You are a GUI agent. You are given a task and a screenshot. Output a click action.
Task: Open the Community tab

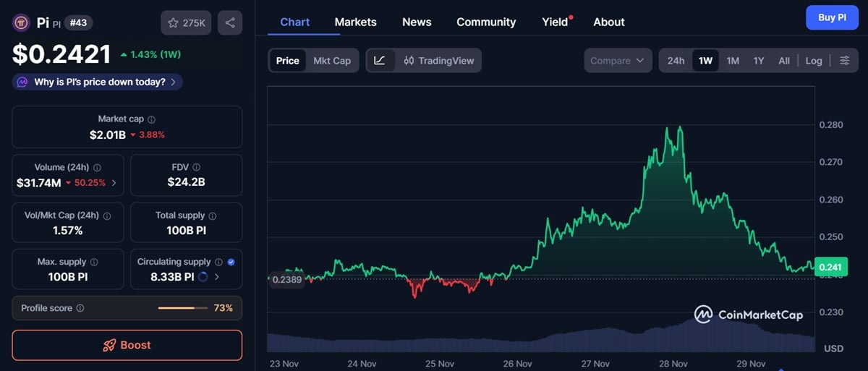(486, 22)
